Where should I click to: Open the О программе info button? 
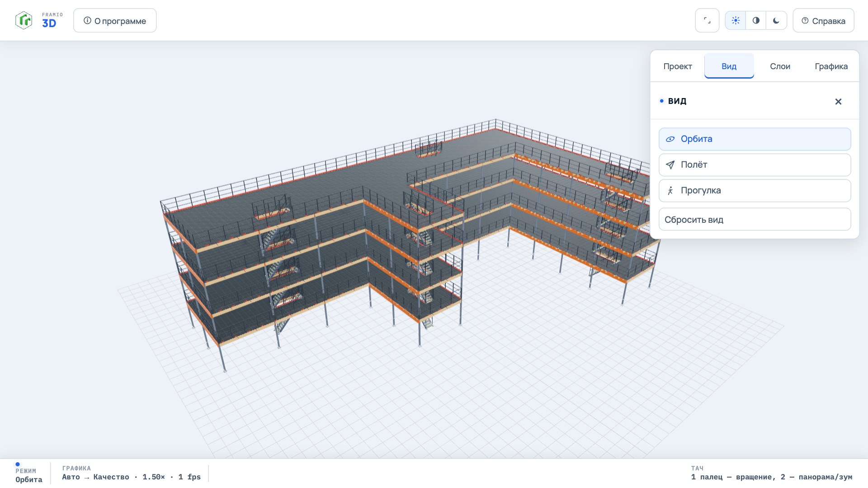point(115,20)
